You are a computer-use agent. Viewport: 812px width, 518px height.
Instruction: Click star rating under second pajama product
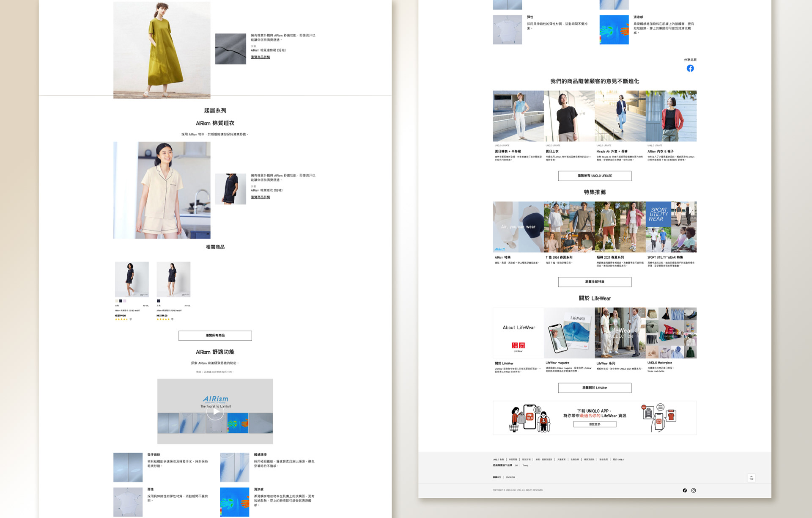(x=162, y=319)
